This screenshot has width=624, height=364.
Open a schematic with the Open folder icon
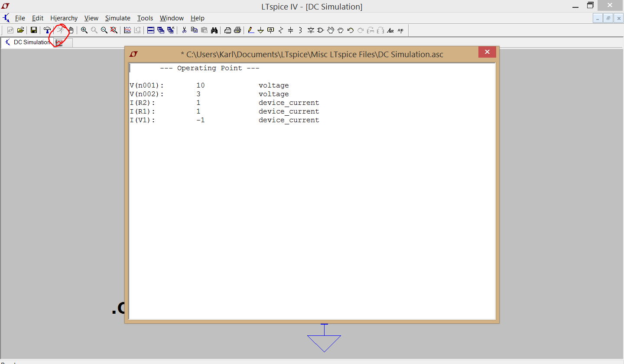click(20, 30)
